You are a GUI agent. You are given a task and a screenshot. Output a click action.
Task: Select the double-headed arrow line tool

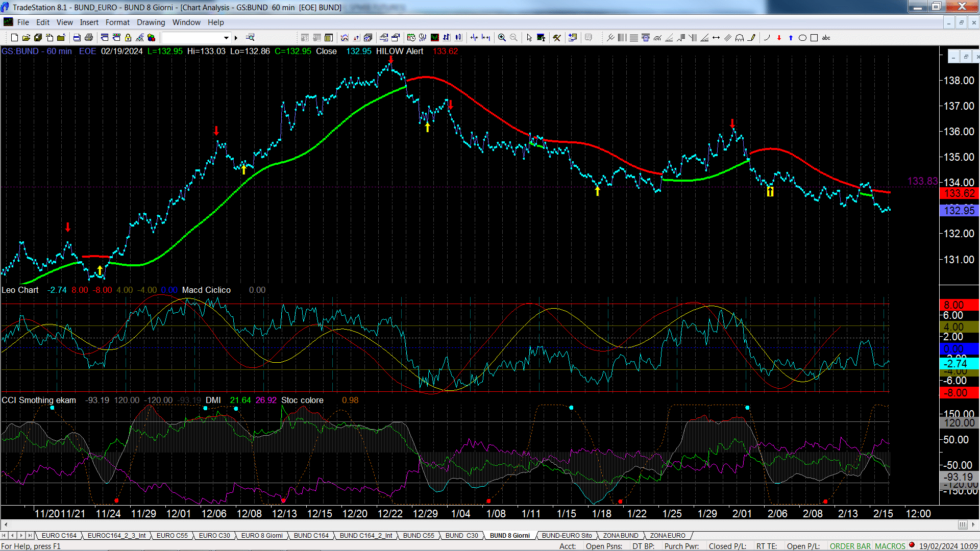pyautogui.click(x=716, y=38)
